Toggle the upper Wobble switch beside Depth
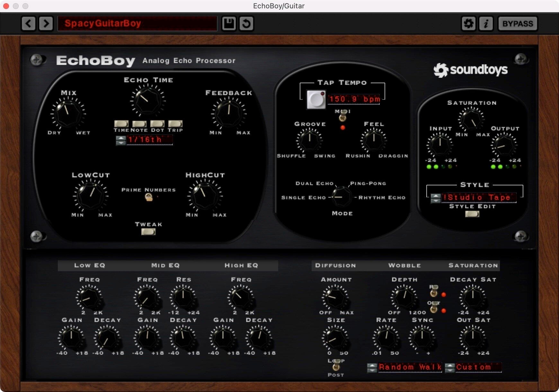Screen dimensions: 559x392 click(434, 291)
